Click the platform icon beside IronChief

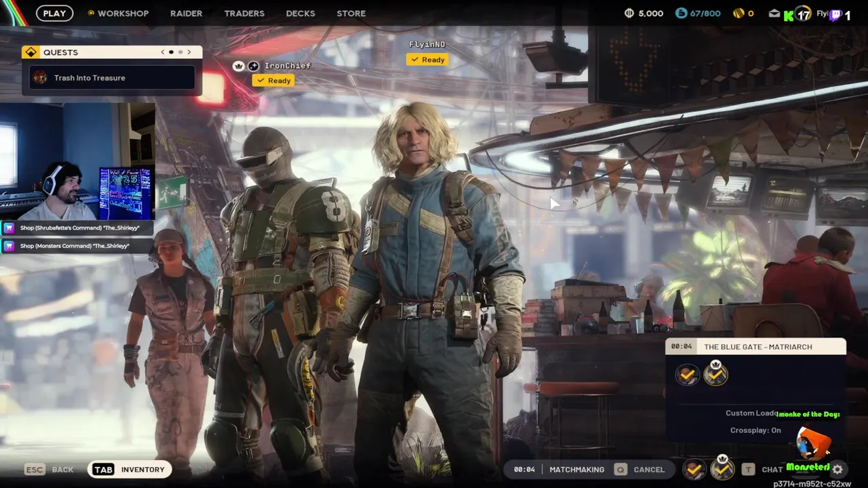tap(253, 66)
